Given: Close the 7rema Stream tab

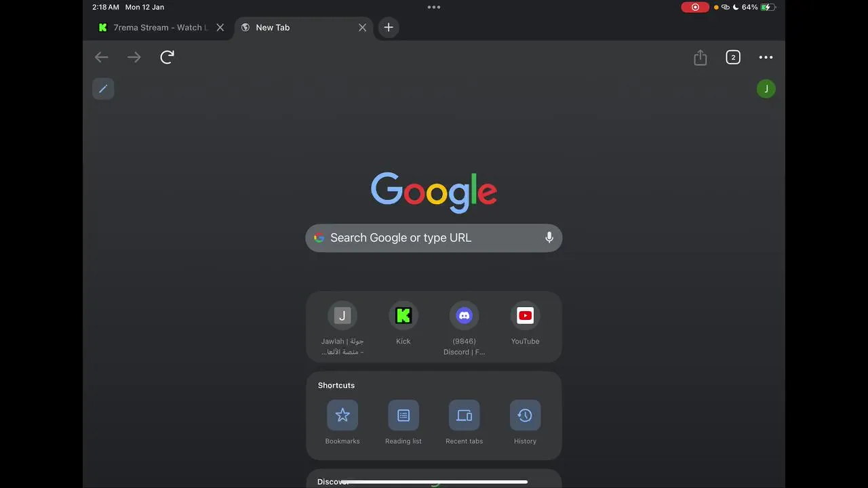Looking at the screenshot, I should (220, 28).
